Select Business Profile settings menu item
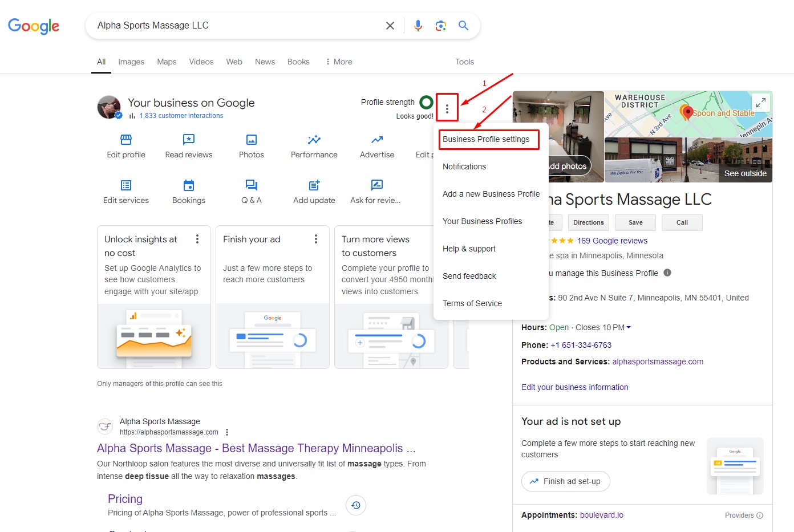 coord(486,139)
